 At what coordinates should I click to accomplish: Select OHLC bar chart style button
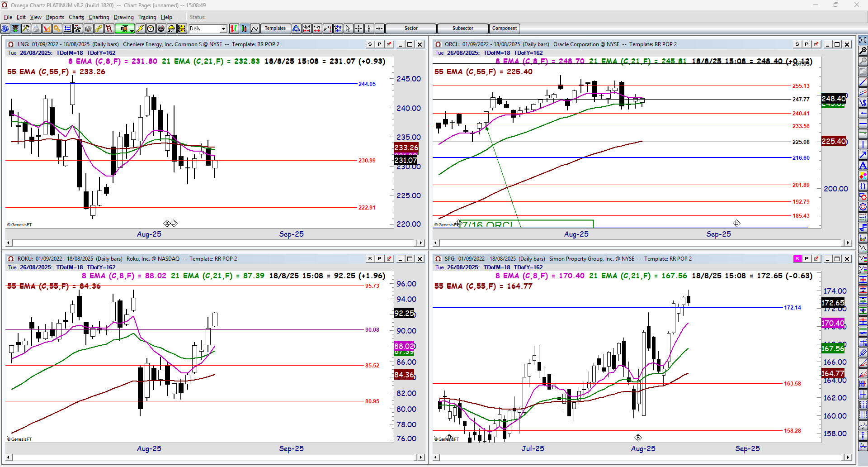234,29
